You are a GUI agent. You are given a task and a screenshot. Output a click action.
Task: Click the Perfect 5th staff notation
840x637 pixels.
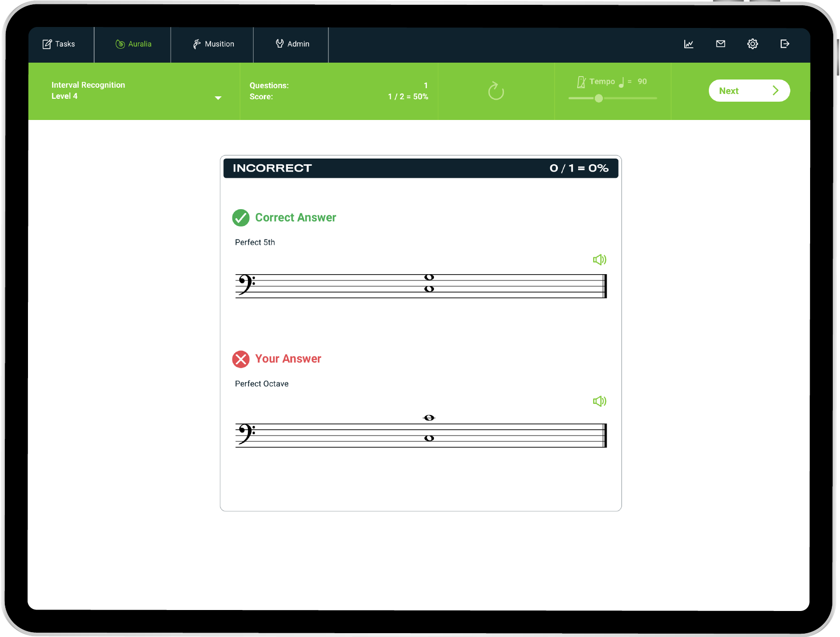(420, 286)
